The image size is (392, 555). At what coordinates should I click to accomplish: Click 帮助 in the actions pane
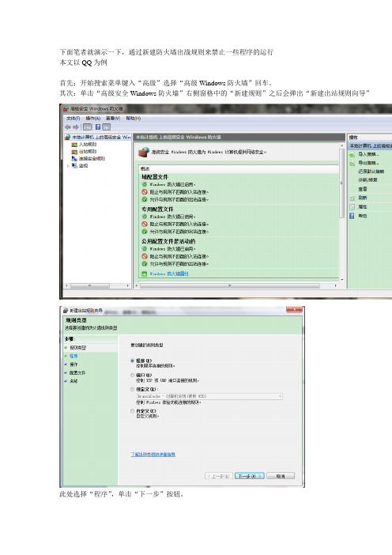point(363,216)
